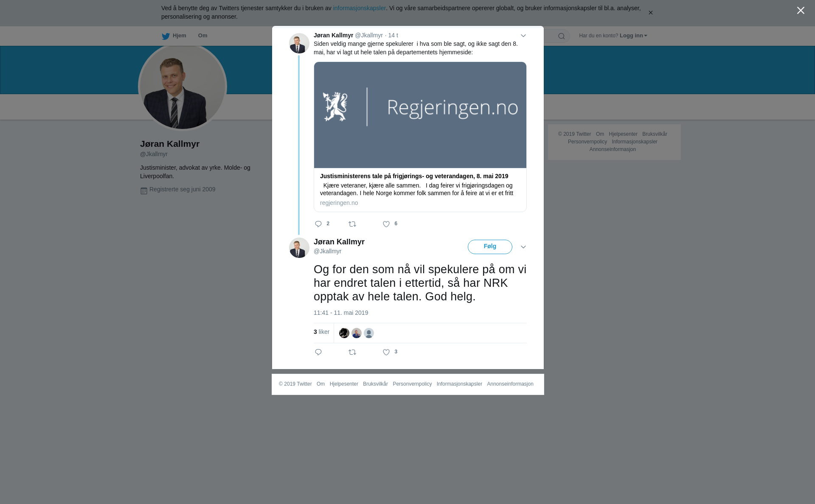Like the main tweet with 3 likes
The height and width of the screenshot is (504, 815).
[x=386, y=352]
